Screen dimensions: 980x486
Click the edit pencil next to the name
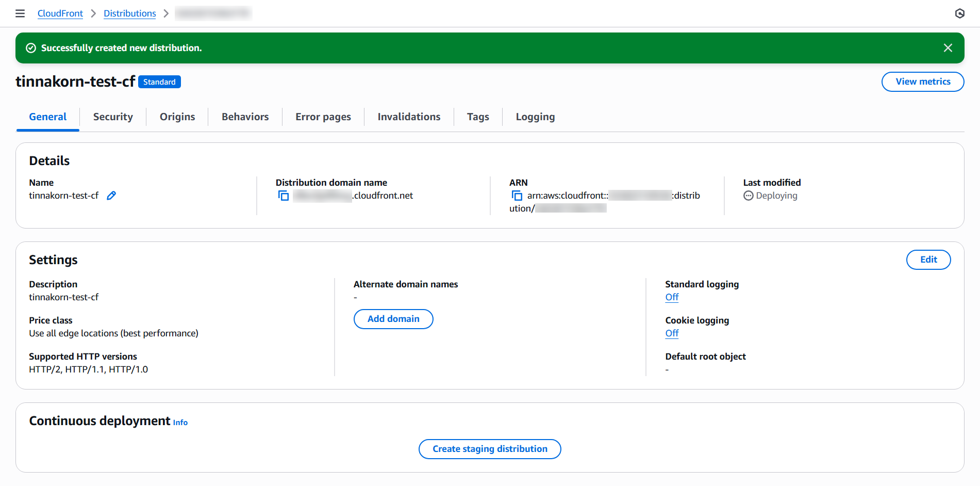pos(111,196)
